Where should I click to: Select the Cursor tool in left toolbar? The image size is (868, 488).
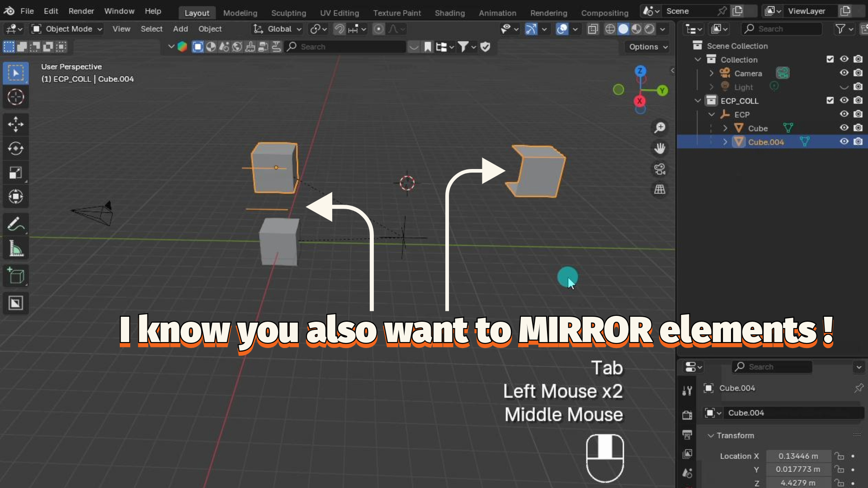(x=16, y=97)
